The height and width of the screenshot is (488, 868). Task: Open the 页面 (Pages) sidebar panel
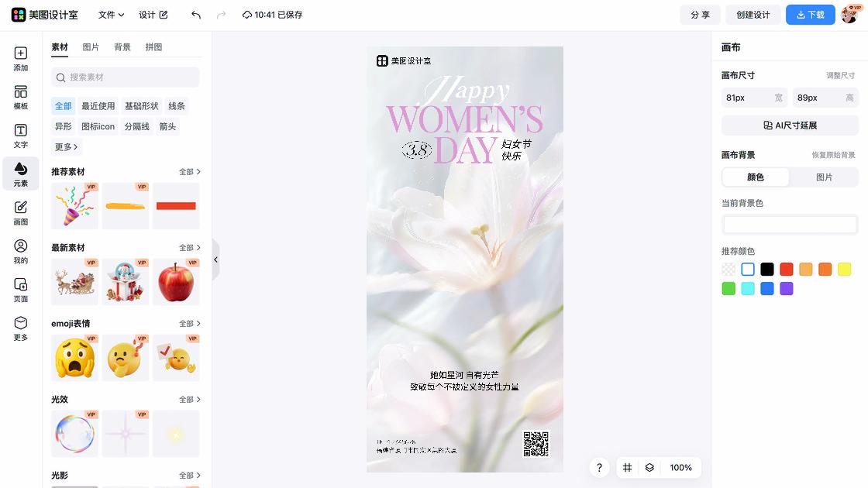(20, 290)
